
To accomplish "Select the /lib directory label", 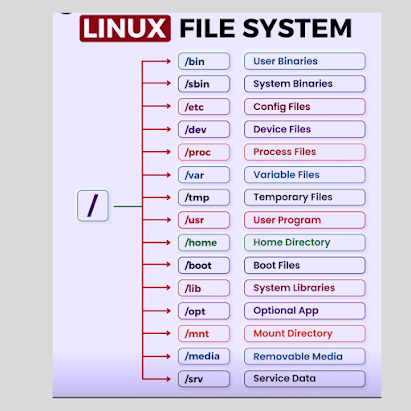I will [204, 288].
